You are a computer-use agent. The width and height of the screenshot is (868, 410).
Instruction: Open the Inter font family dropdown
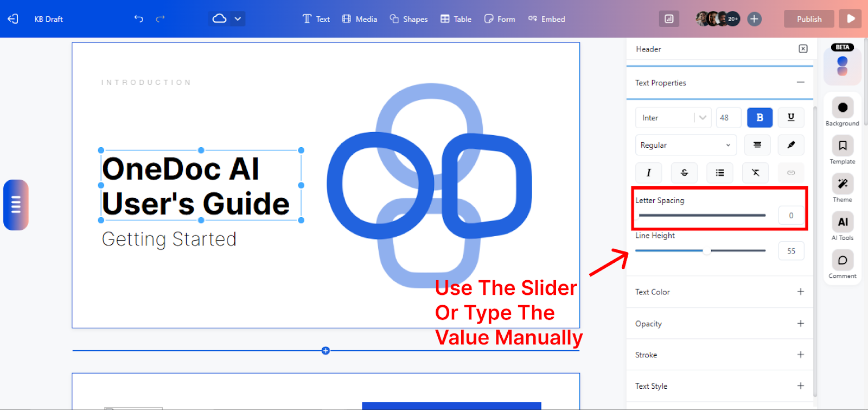click(673, 117)
